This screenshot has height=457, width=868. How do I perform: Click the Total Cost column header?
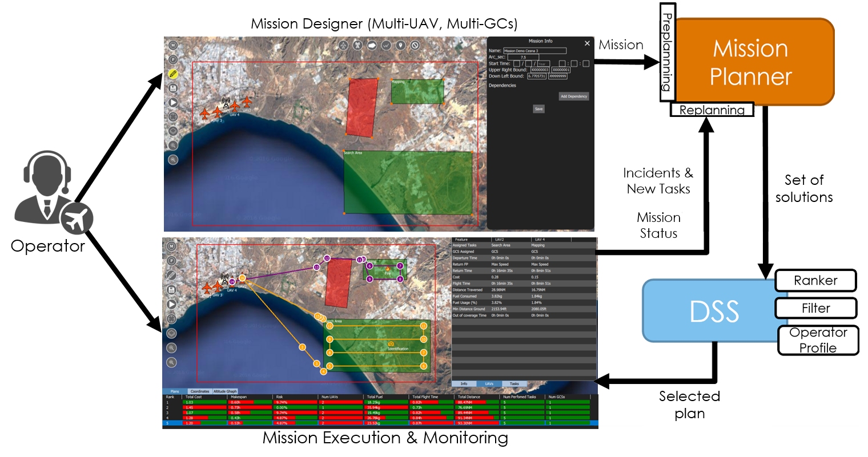coord(205,397)
